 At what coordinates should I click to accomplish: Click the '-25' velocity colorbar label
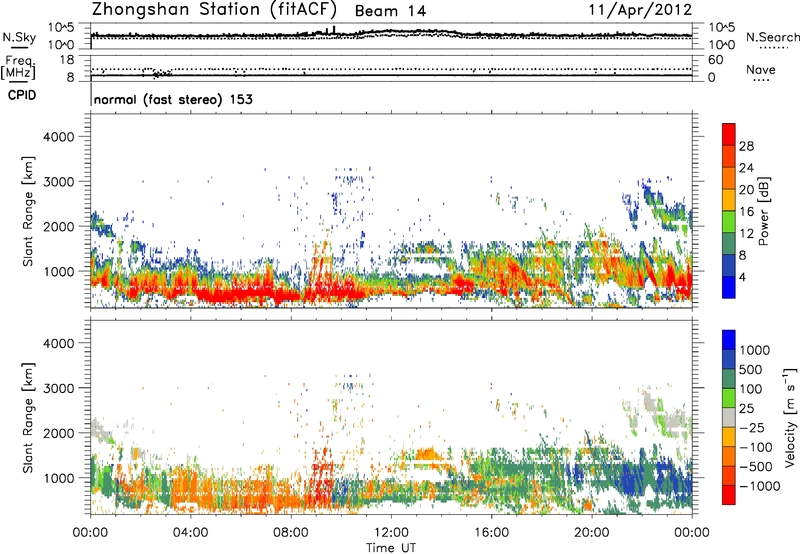(755, 428)
